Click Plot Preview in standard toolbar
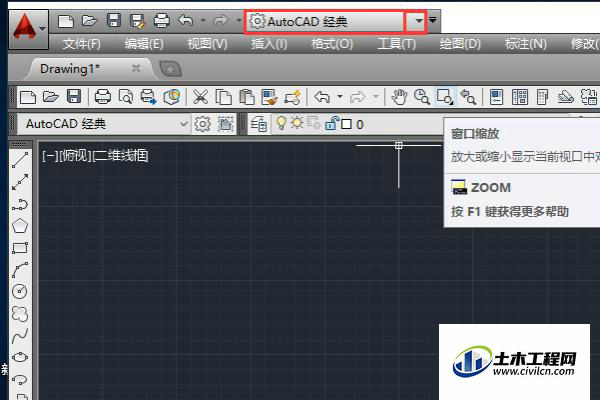This screenshot has height=400, width=600. click(126, 97)
